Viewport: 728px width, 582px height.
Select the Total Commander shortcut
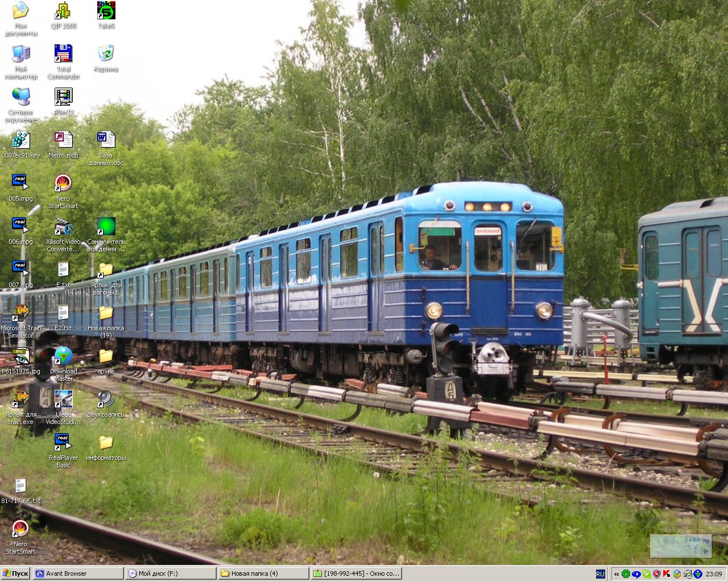coord(63,55)
